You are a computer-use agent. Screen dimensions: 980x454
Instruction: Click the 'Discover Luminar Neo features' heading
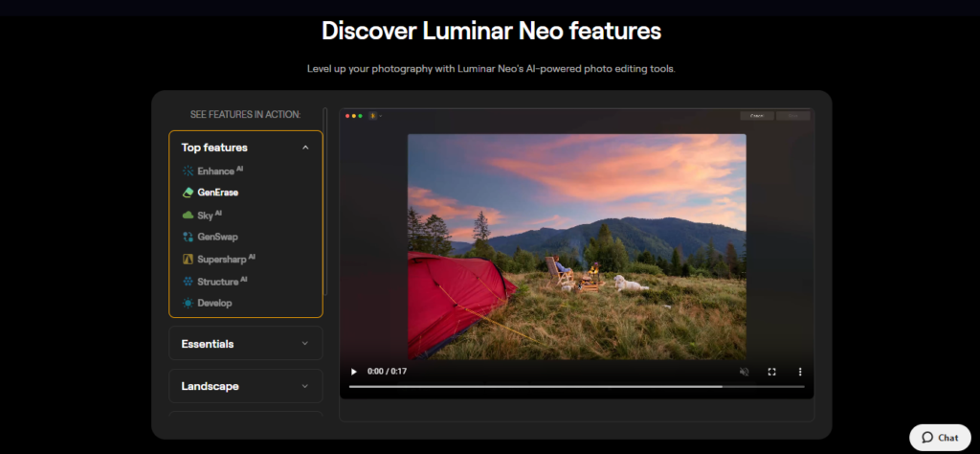(x=491, y=31)
